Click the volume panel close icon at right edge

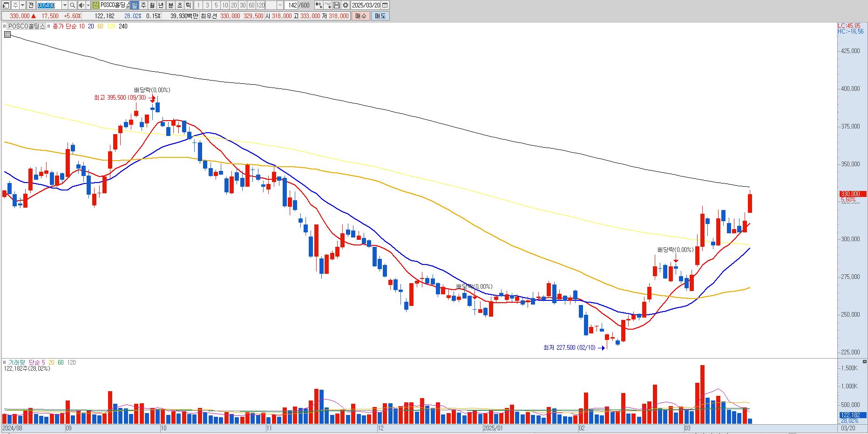864,361
